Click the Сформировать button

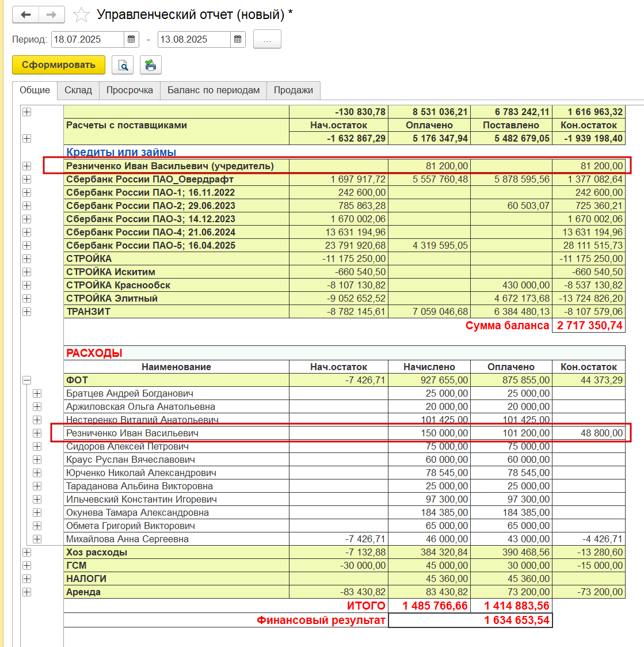point(59,65)
